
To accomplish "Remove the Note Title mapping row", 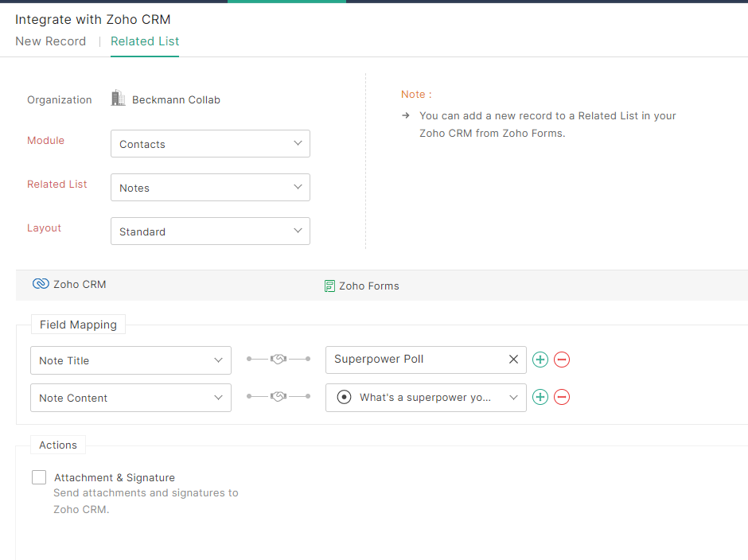I will click(562, 360).
